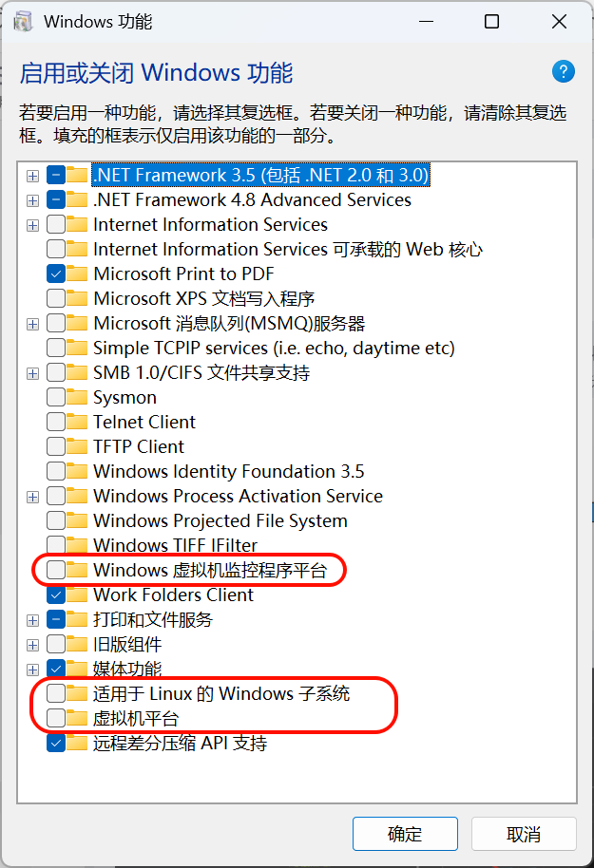Check the Sysmon checkbox
This screenshot has width=594, height=868.
click(56, 397)
